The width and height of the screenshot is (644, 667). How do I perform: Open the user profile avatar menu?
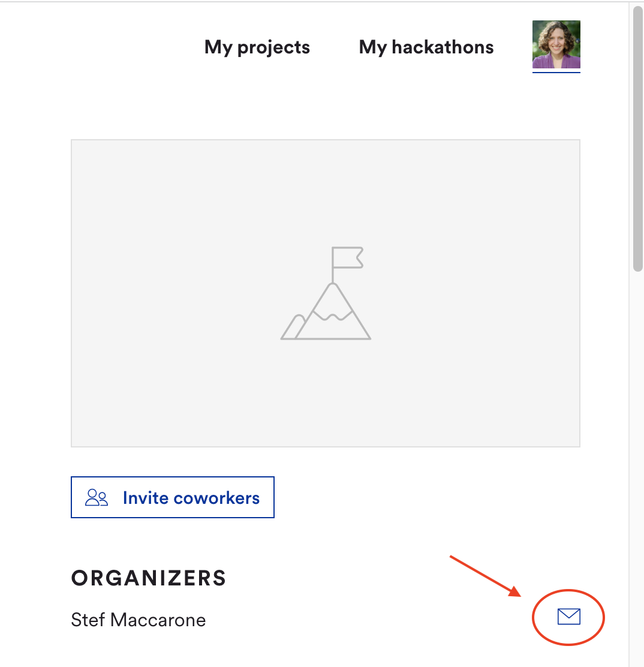pos(556,44)
